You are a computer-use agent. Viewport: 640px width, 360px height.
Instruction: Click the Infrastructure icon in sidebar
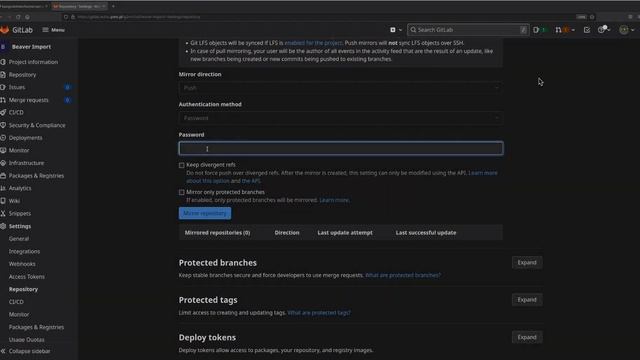3,163
